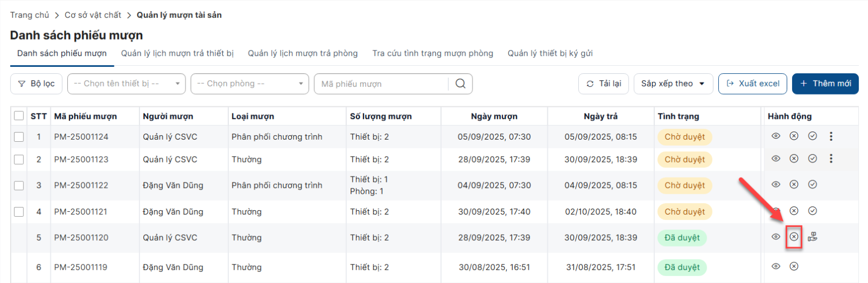Open the Sắp xếp theo sort dropdown
Viewport: 868px width, 283px height.
(673, 84)
